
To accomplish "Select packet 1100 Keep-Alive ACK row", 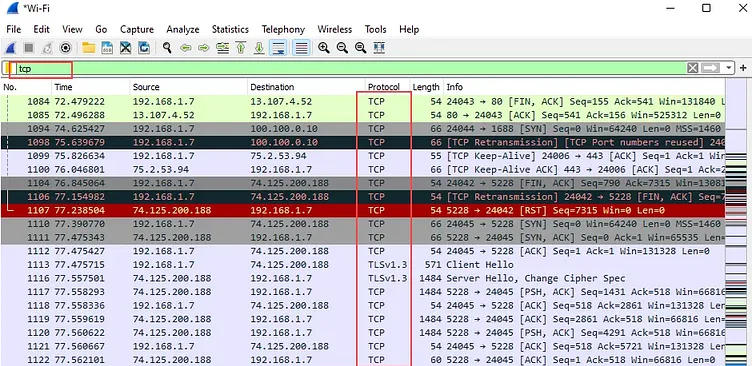I will tap(363, 169).
